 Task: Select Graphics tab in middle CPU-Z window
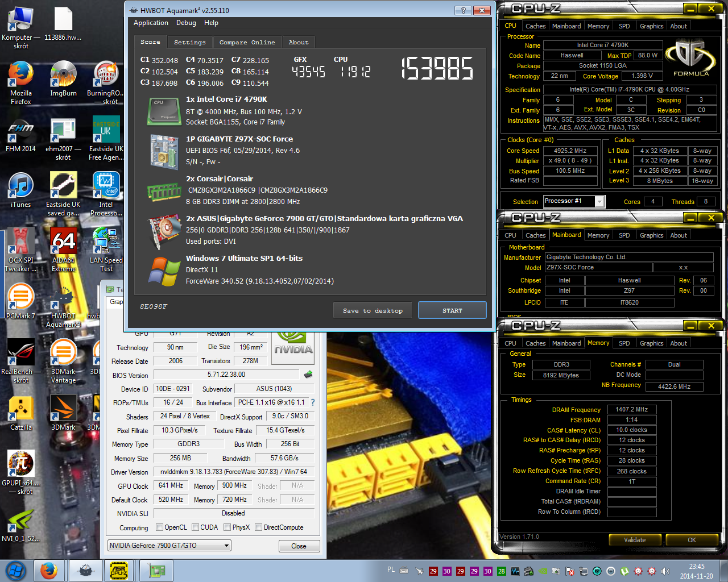(651, 235)
